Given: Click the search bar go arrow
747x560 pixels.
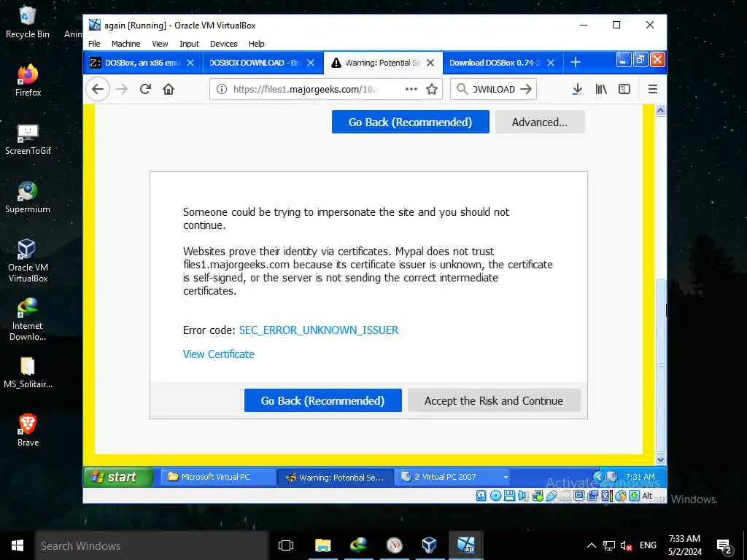Looking at the screenshot, I should pos(526,89).
